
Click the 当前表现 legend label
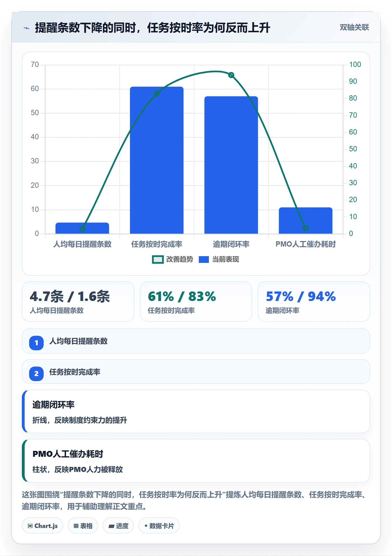225,260
